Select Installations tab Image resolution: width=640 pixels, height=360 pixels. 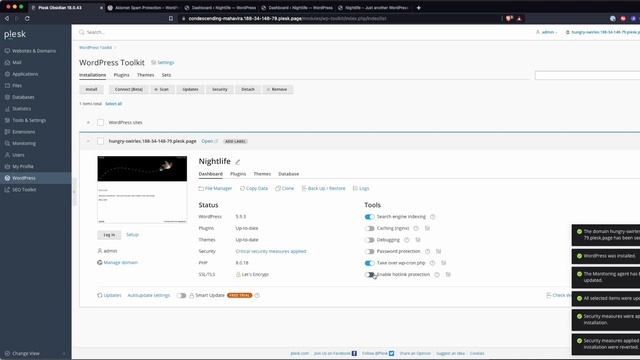click(x=93, y=75)
